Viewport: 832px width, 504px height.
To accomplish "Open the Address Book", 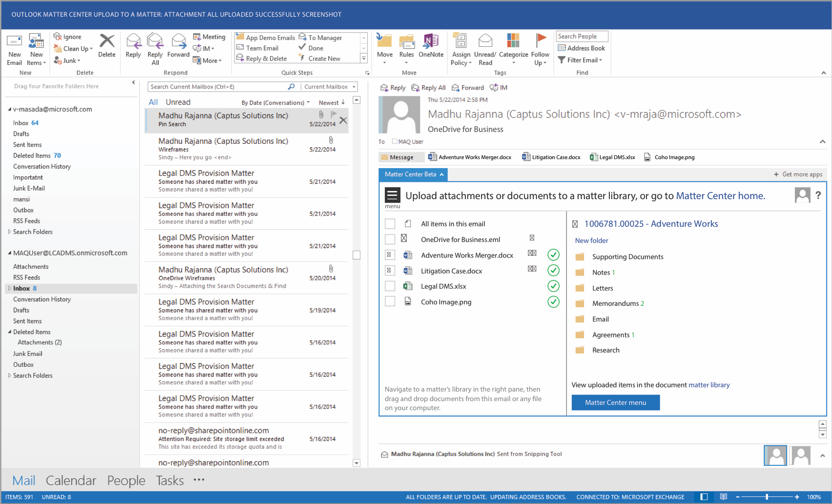I will click(x=581, y=48).
